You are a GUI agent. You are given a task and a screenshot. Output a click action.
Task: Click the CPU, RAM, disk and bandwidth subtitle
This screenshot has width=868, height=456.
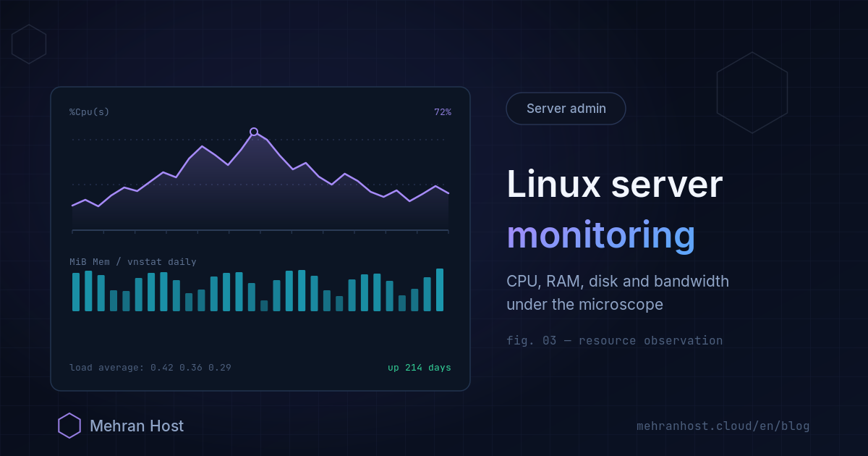618,282
